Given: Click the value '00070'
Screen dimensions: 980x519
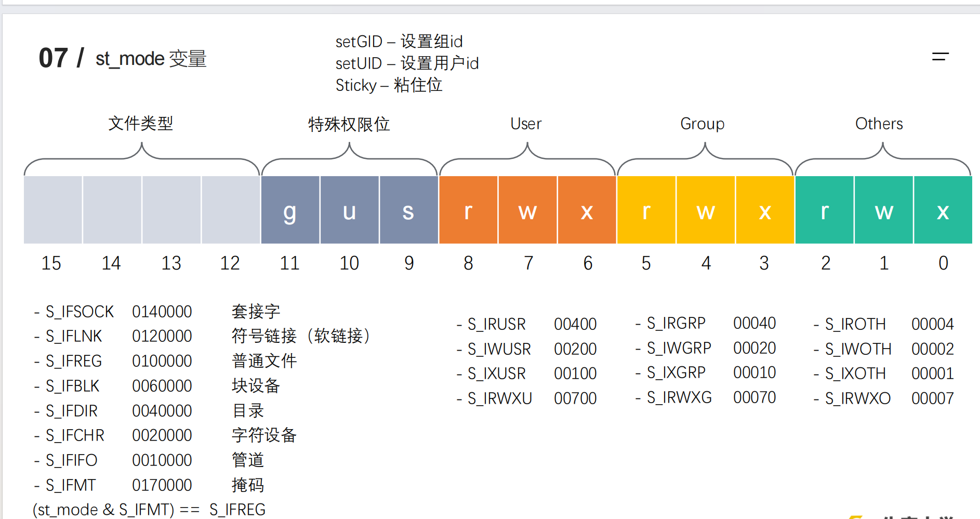Looking at the screenshot, I should [x=754, y=397].
